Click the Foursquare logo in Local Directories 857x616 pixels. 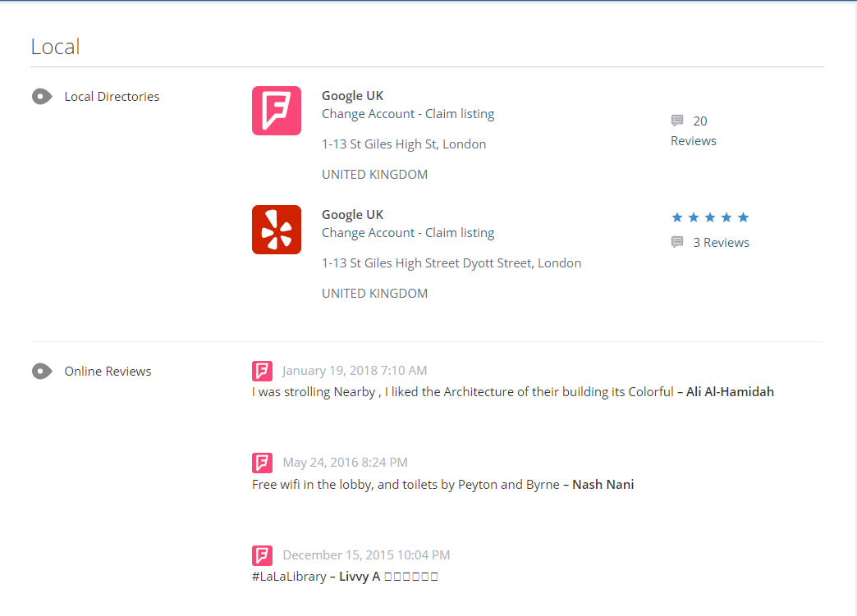click(276, 111)
